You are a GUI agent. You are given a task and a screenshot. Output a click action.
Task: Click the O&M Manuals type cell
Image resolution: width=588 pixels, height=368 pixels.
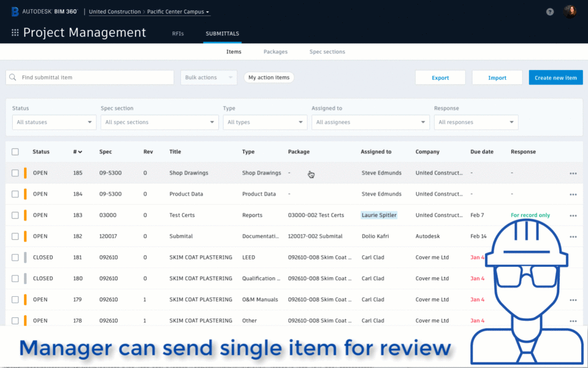[x=260, y=300]
